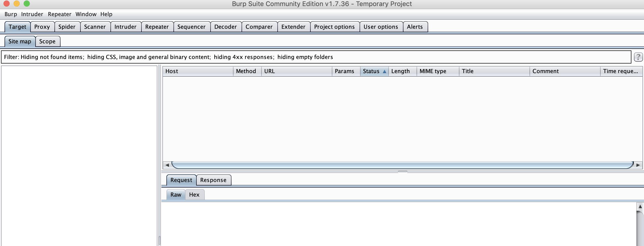644x246 pixels.
Task: Open the Repeater menu in menu bar
Action: click(x=60, y=14)
